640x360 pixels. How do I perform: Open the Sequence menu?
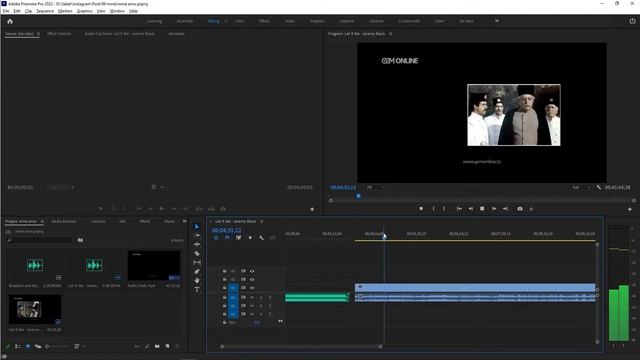45,11
